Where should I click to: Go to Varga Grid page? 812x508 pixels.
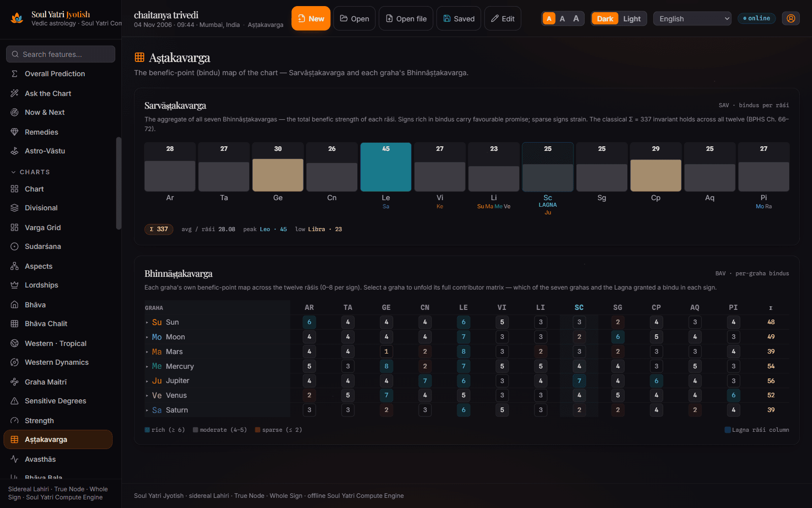click(58, 228)
